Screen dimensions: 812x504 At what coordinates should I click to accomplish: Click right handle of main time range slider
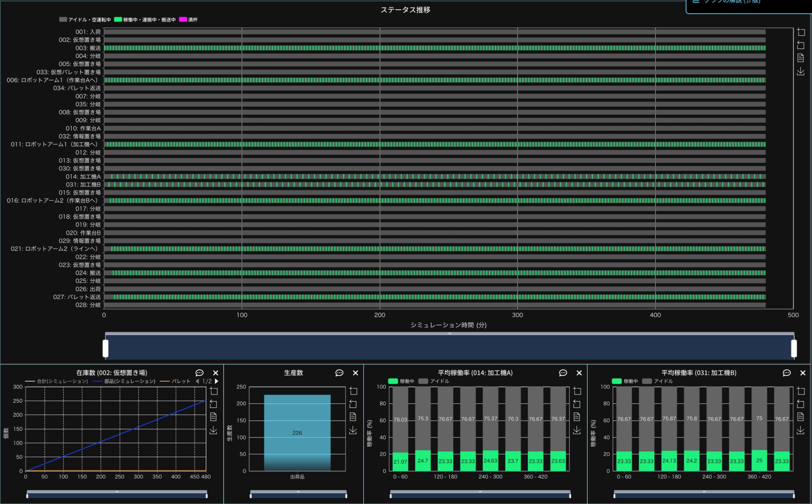tap(794, 348)
